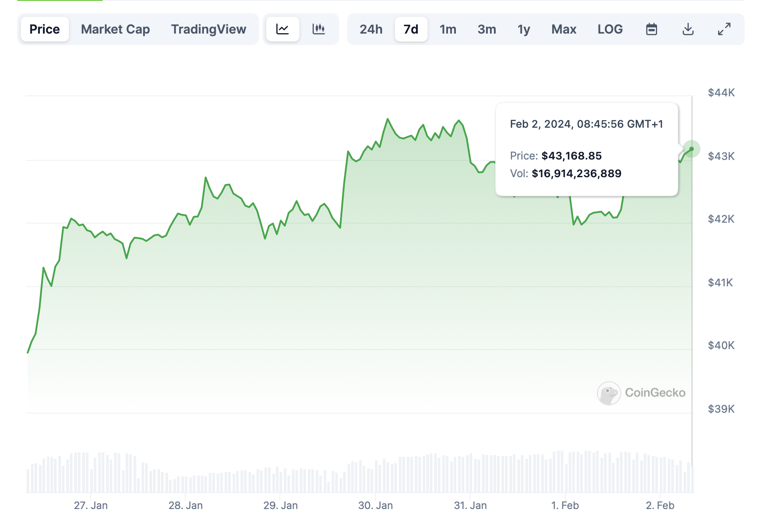Click the CoinGecko logo watermark
Viewport: 757px width, 532px height.
click(641, 393)
